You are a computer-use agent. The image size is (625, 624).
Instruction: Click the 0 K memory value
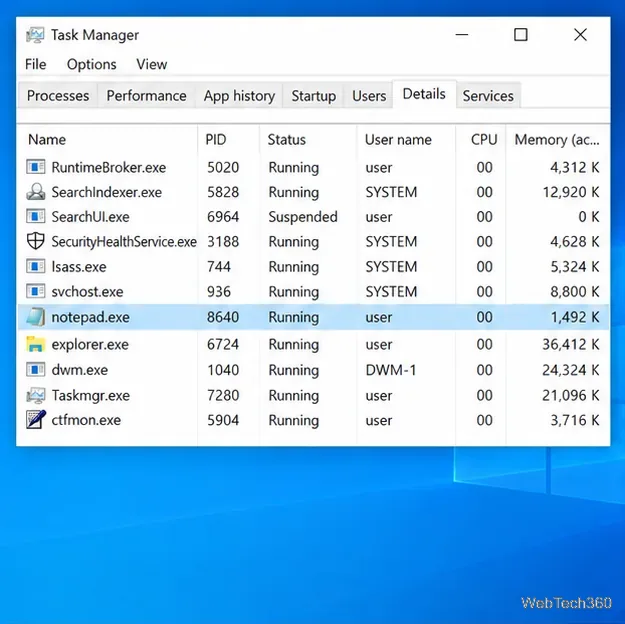[x=589, y=217]
